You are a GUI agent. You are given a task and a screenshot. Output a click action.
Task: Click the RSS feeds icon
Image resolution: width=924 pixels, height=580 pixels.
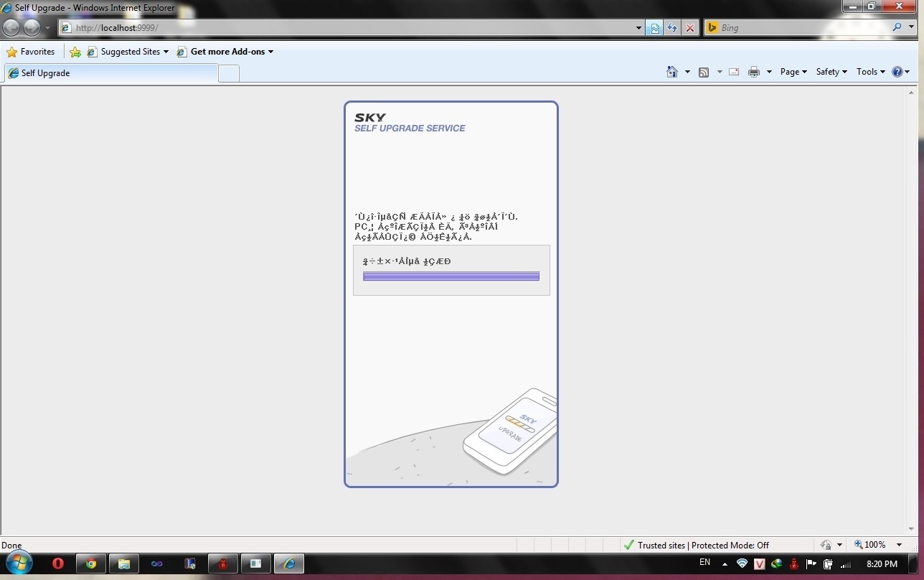[704, 72]
